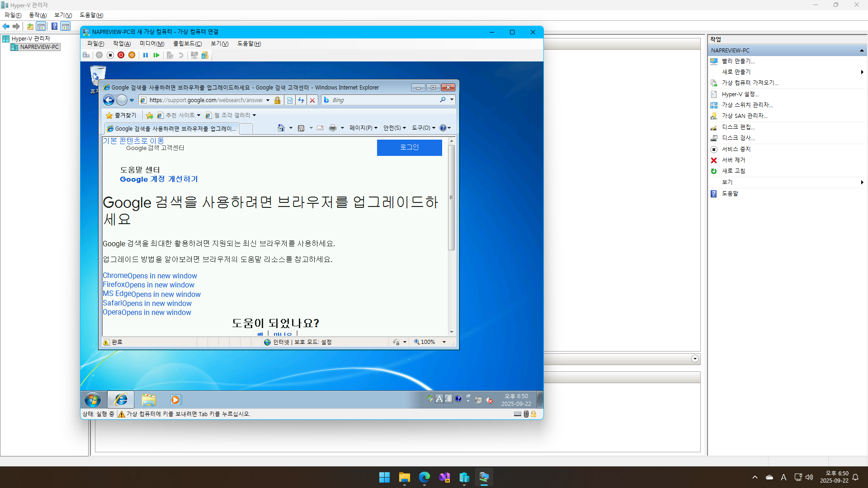The image size is (868, 488).
Task: Save VM state with the orange icon
Action: coord(132,55)
